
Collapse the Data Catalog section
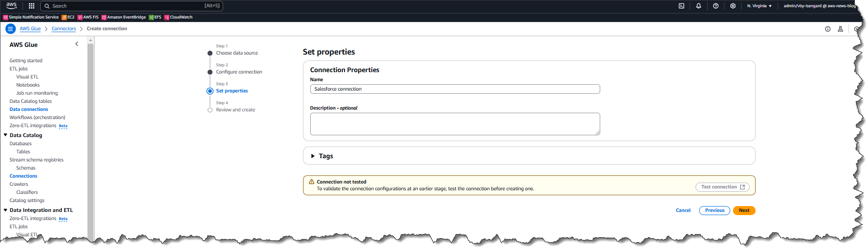(x=5, y=135)
